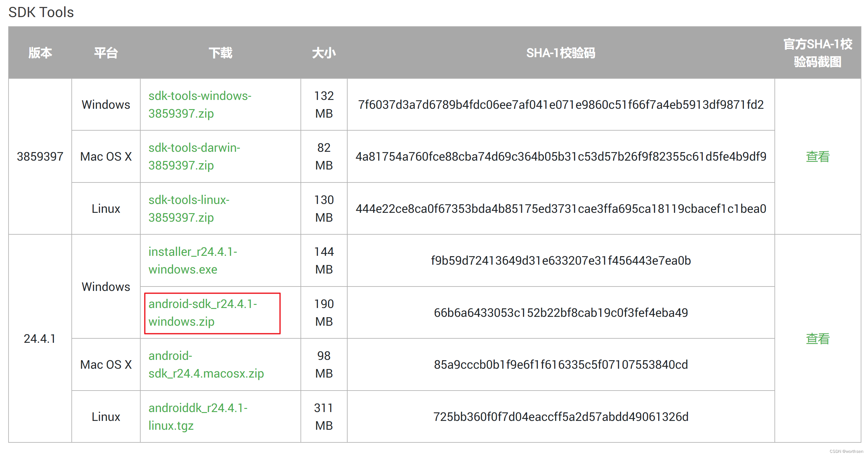Select version cell 24.4.1

(40, 339)
